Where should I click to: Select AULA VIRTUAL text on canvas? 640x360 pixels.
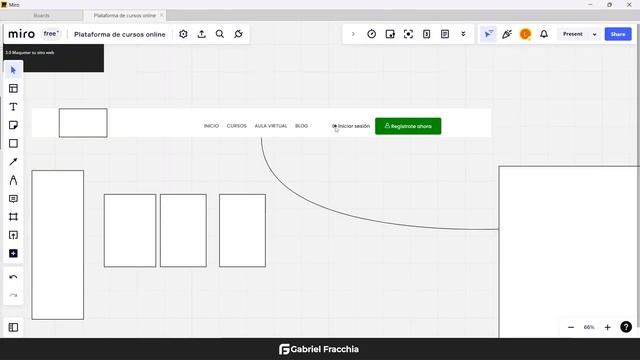tap(271, 126)
